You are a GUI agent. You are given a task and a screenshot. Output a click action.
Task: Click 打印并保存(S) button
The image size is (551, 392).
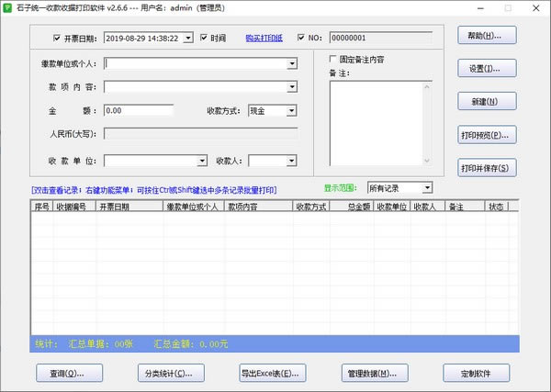[487, 168]
